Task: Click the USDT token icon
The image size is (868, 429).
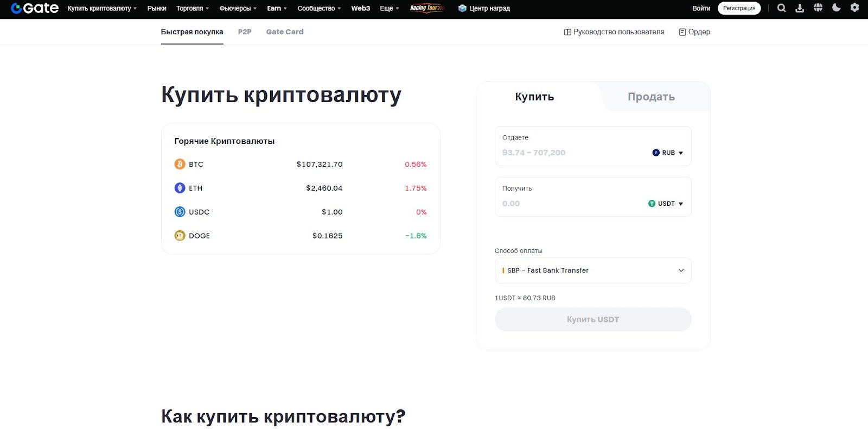Action: click(652, 204)
